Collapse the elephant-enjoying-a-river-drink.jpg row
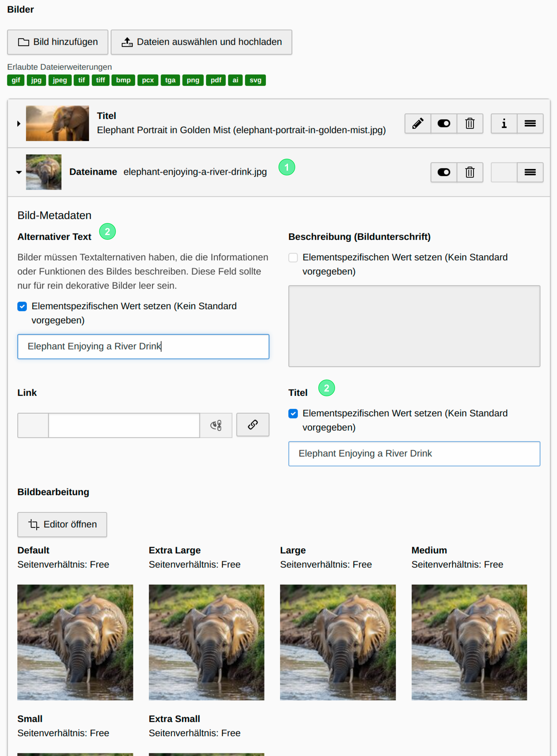This screenshot has width=557, height=756. click(x=19, y=173)
